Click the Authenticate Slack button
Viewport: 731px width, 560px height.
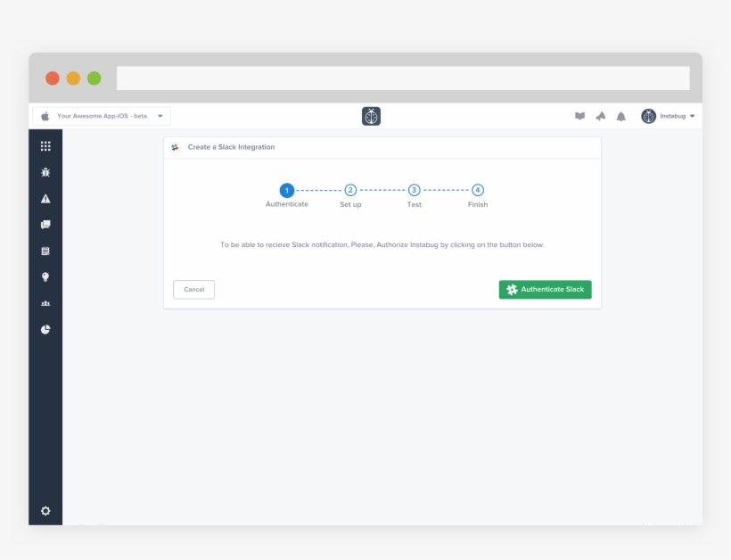pos(545,289)
